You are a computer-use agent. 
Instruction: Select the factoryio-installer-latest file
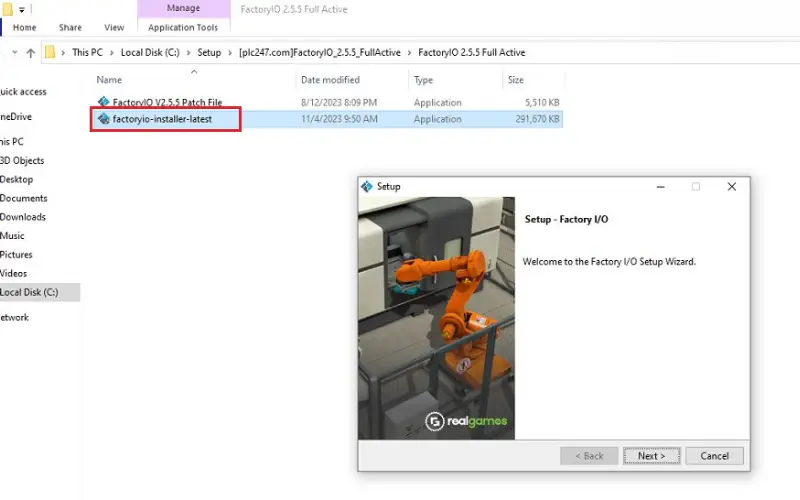click(162, 119)
